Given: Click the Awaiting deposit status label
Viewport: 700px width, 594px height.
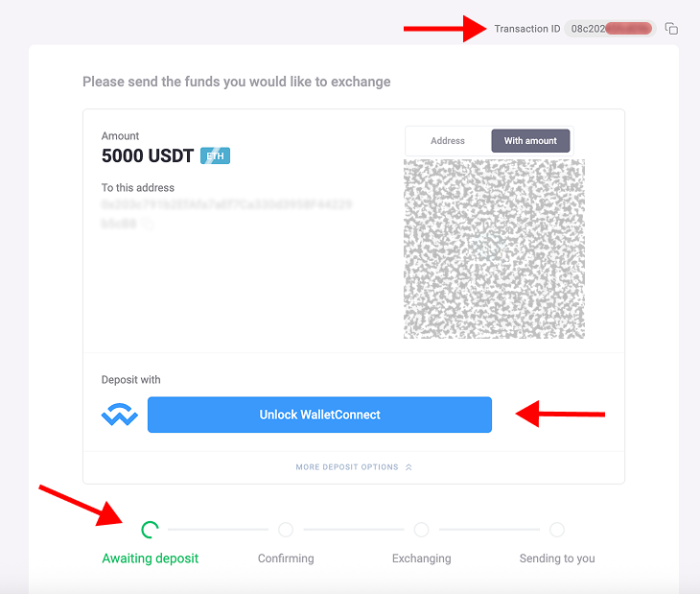Looking at the screenshot, I should [151, 558].
